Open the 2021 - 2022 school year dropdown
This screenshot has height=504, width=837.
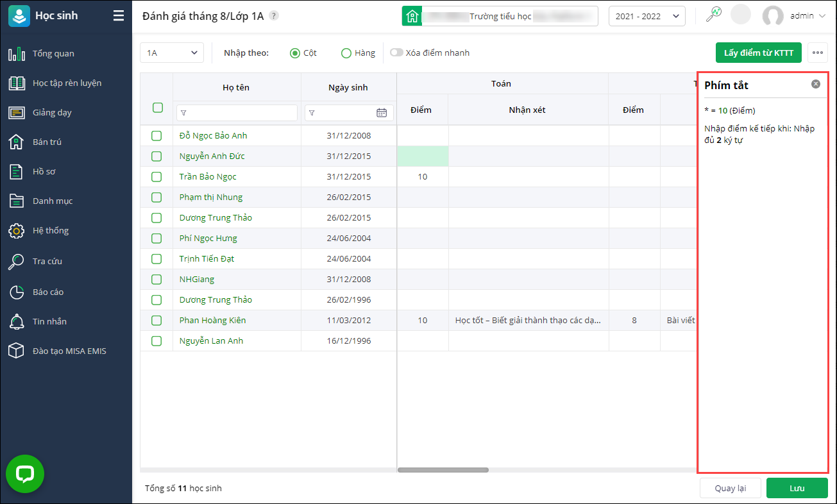(x=647, y=16)
